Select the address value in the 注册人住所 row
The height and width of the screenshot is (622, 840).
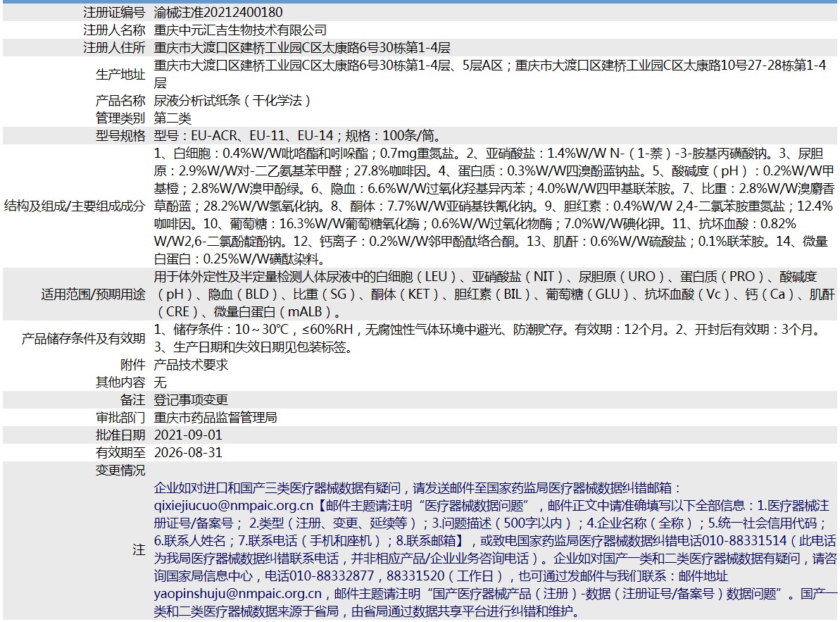(302, 48)
